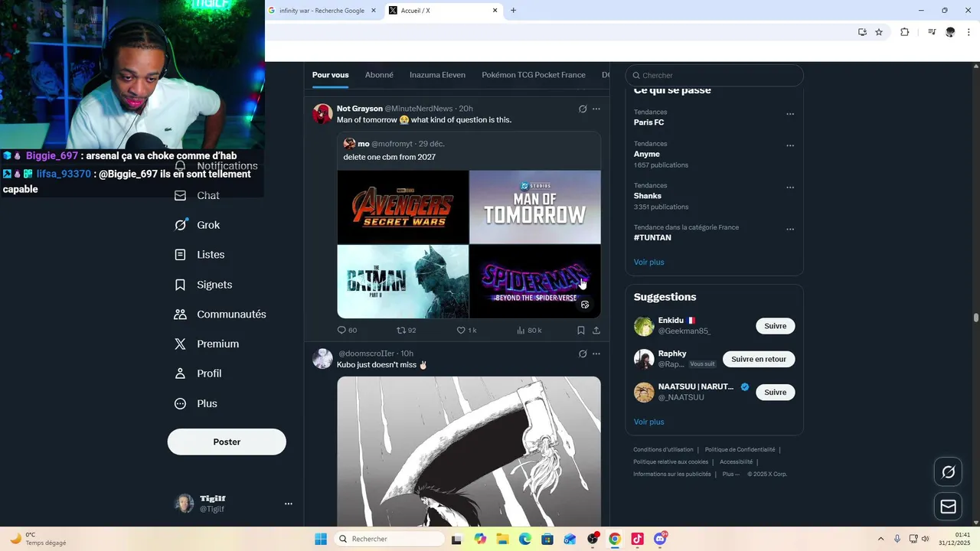Open Chrome profile avatar
Viewport: 980px width, 551px height.
pyautogui.click(x=950, y=32)
